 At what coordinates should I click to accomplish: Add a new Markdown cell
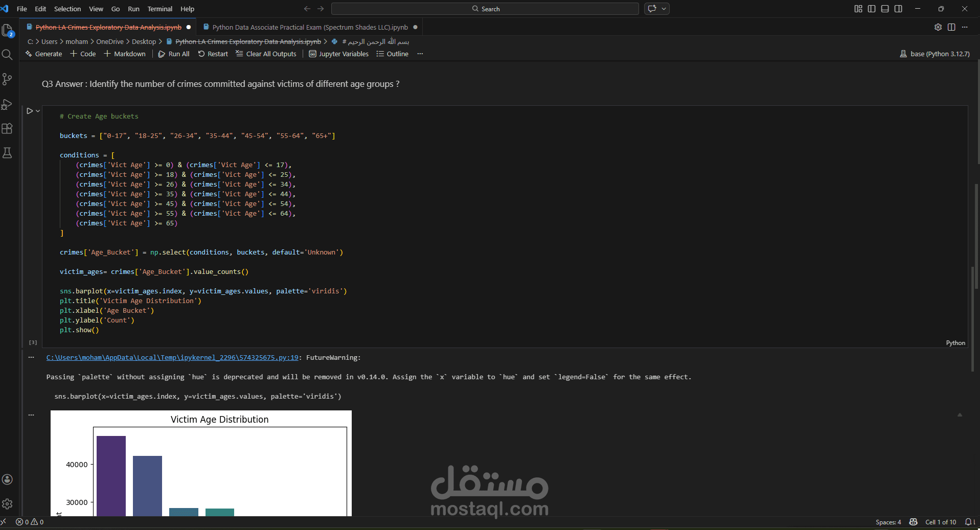tap(125, 54)
